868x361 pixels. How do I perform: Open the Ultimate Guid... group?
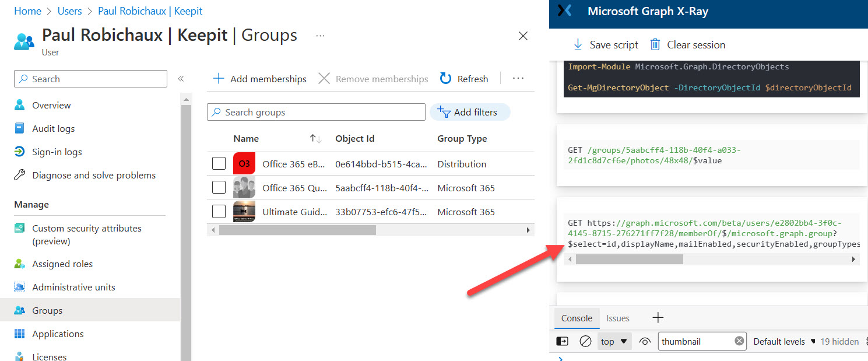pyautogui.click(x=295, y=212)
